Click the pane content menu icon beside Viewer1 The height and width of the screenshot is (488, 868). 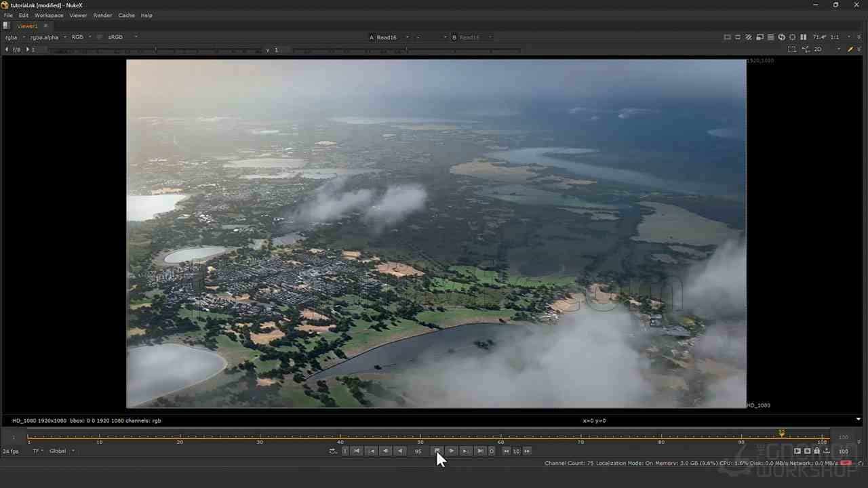[6, 26]
